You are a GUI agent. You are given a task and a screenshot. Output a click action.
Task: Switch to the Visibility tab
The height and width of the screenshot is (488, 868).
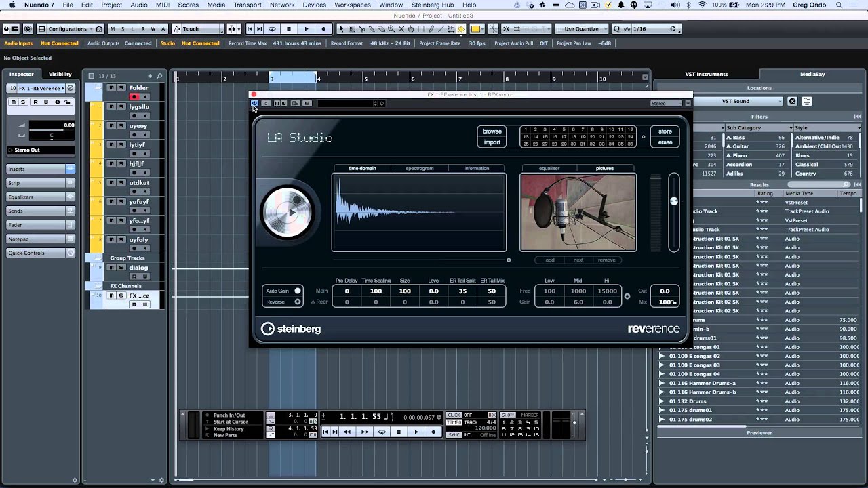[60, 74]
